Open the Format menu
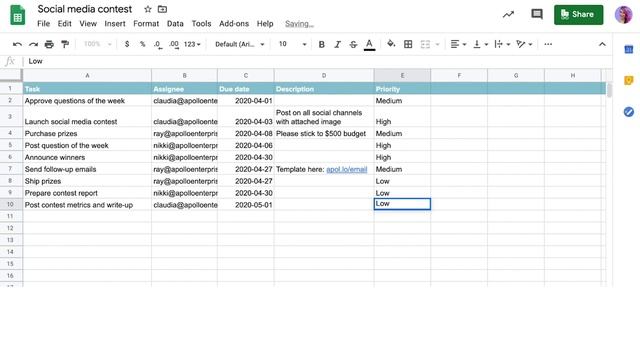Screen dimensions: 640x360 click(x=146, y=24)
